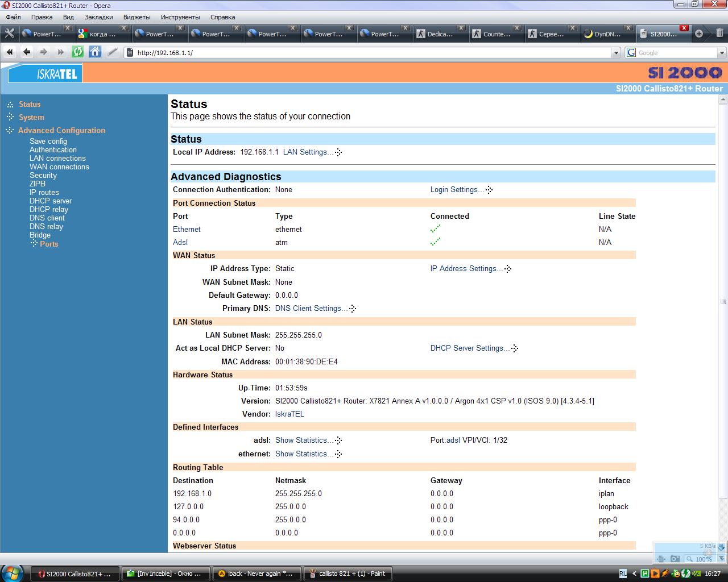Open uTorrent from the system tray

[646, 573]
